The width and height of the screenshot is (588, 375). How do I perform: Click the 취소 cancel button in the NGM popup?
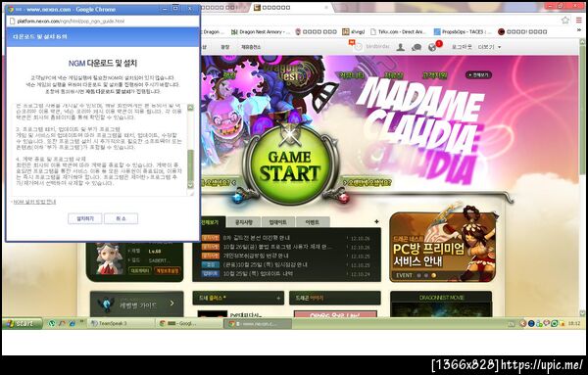click(x=121, y=218)
